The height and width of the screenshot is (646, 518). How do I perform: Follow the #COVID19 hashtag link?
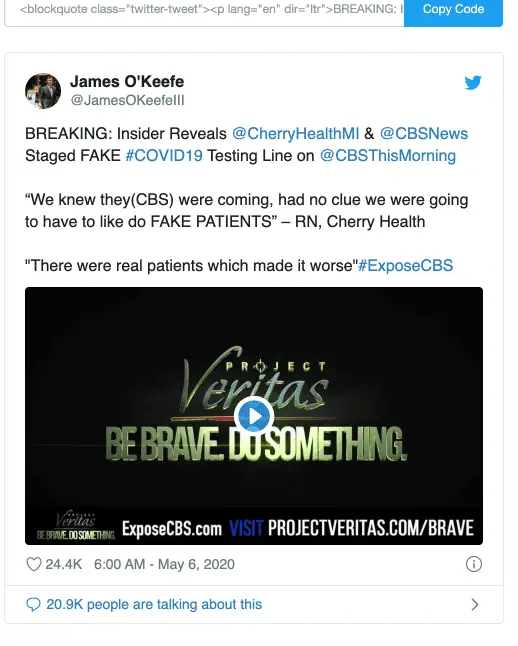[164, 156]
